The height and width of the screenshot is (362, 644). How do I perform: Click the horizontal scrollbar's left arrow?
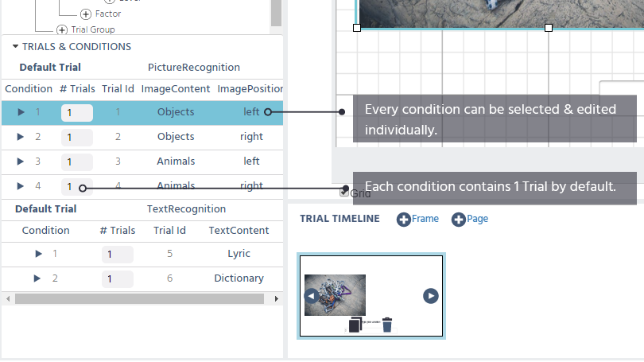tap(8, 298)
